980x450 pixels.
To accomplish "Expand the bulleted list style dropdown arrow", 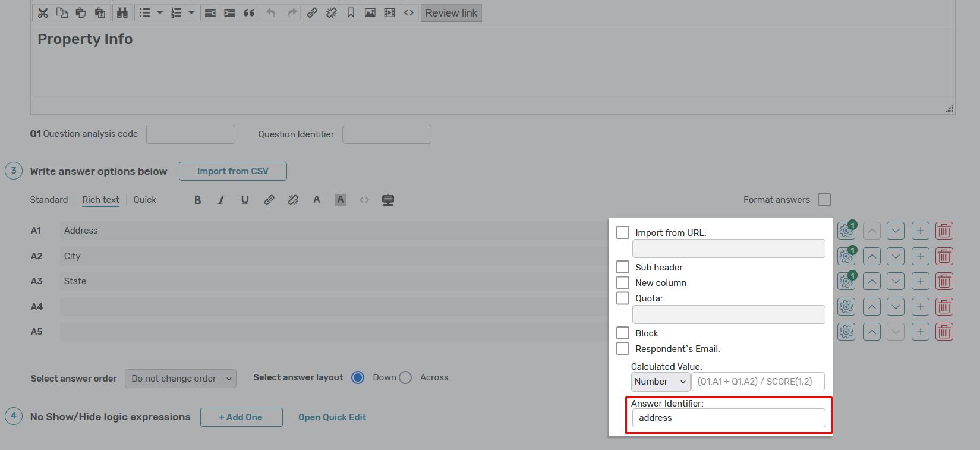I will [160, 13].
